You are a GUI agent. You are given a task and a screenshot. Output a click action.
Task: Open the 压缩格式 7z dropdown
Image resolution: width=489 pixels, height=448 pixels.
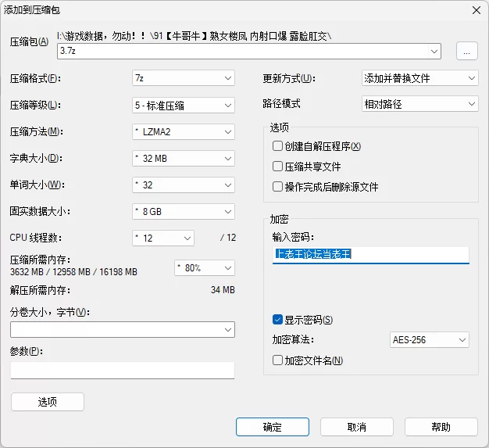[x=184, y=78]
